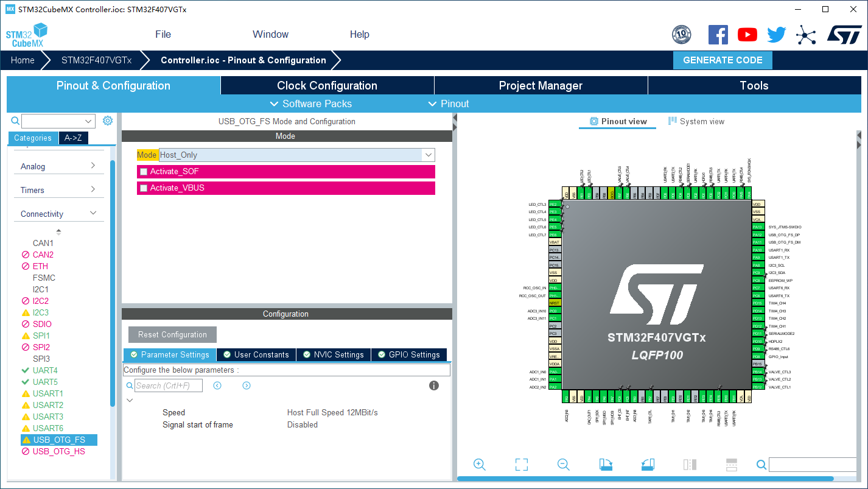Click the ST logo in the header

tap(844, 35)
